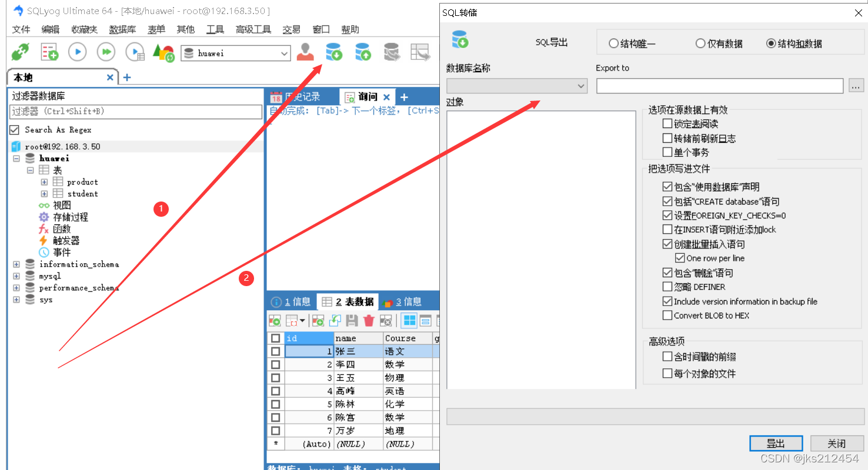Enable the 锁定表阅读 checkbox
Image resolution: width=868 pixels, height=470 pixels.
666,123
